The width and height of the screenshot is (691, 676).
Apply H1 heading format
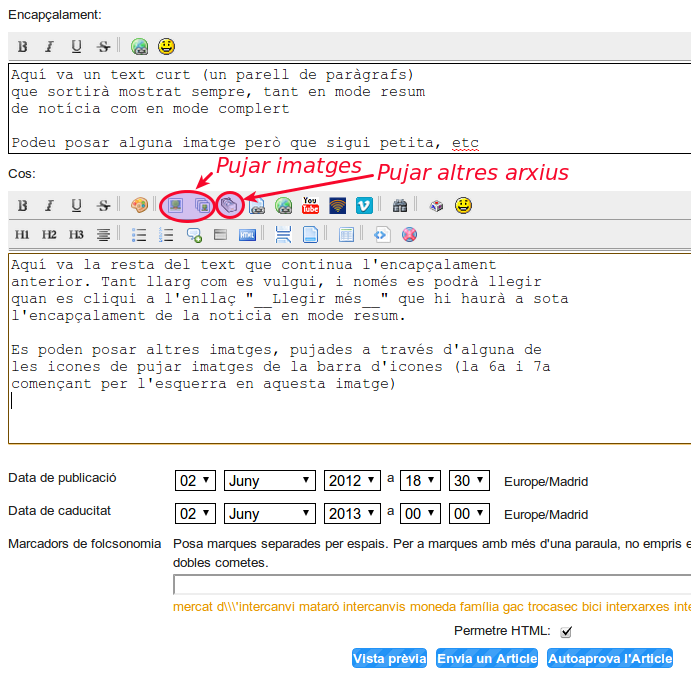pyautogui.click(x=22, y=235)
